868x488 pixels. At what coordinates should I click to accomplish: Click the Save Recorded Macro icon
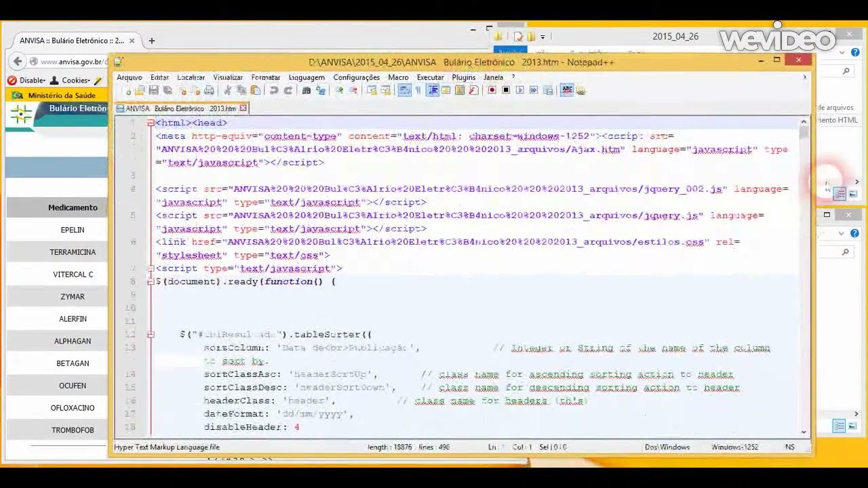click(x=549, y=90)
